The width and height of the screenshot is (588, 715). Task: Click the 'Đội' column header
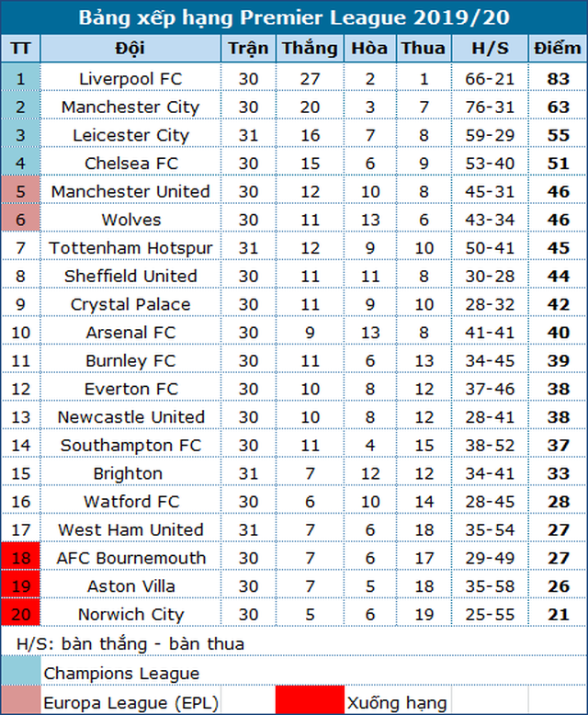click(x=130, y=49)
